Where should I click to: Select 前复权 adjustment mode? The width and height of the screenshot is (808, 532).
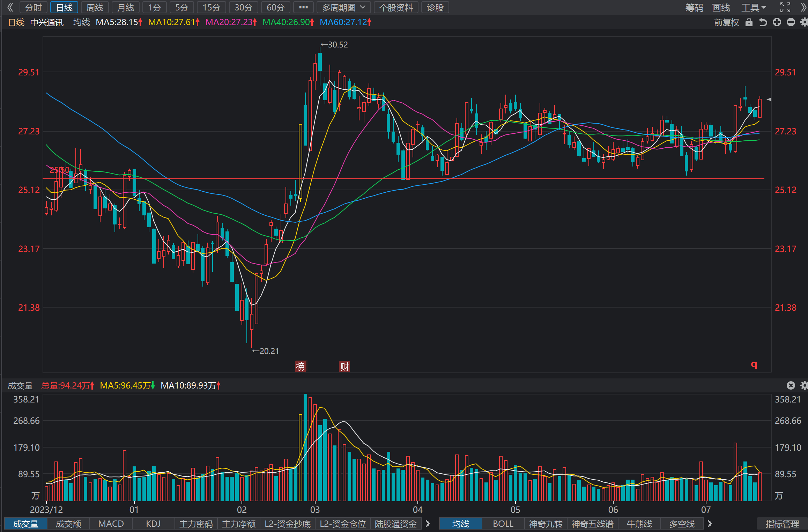coord(726,22)
